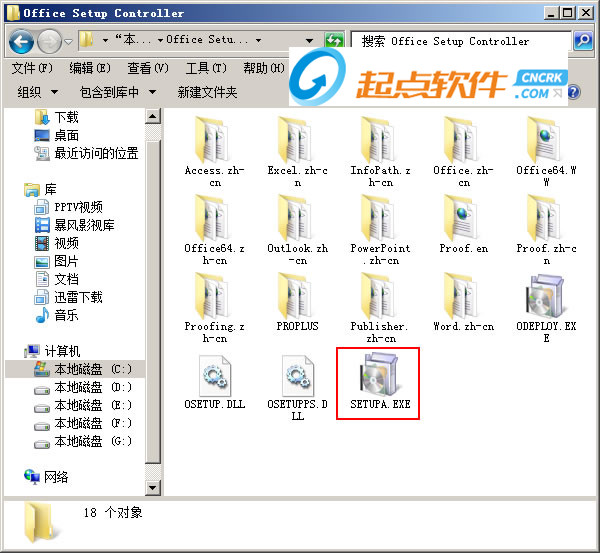Open 音乐 library

coord(56,315)
